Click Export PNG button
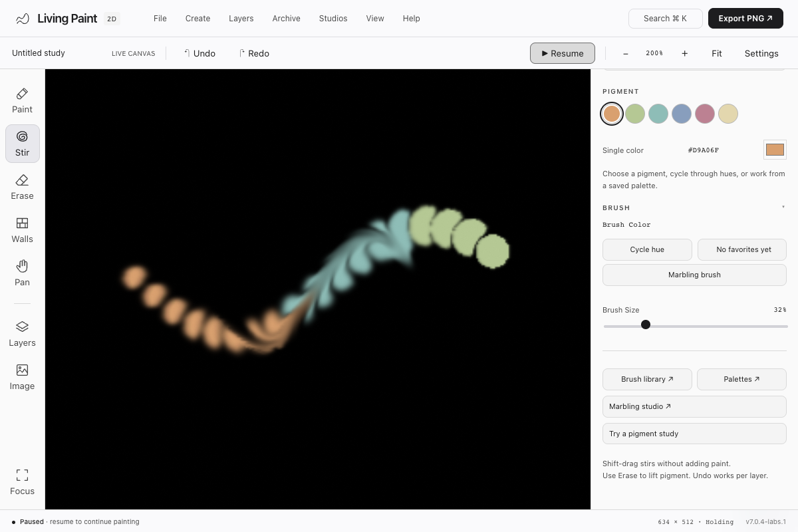Screen dimensions: 798x532 click(745, 19)
